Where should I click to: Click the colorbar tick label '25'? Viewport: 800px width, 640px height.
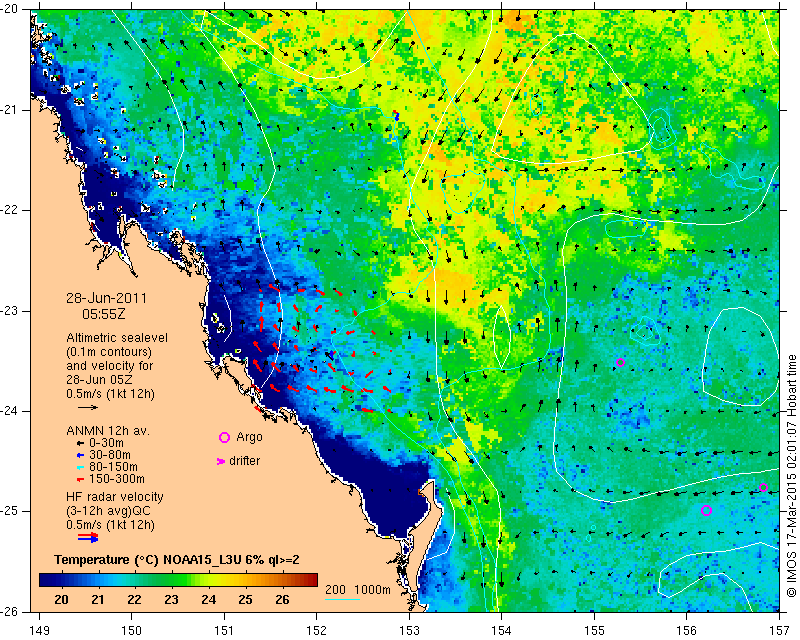pyautogui.click(x=245, y=600)
